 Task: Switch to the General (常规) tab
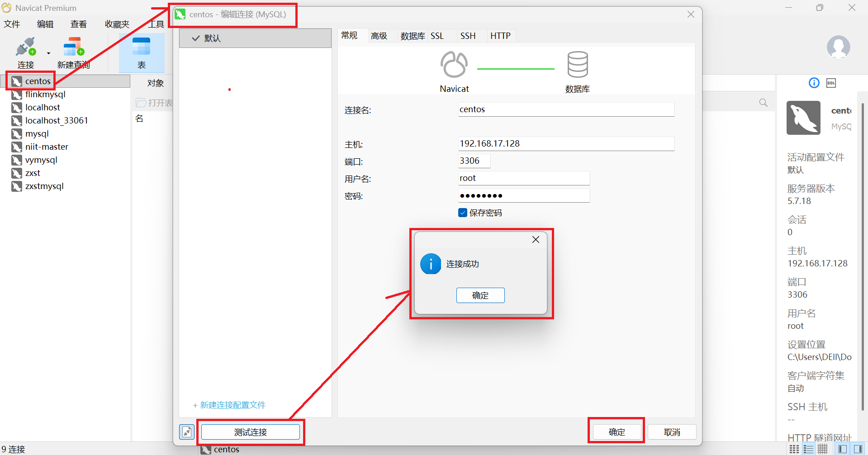(349, 36)
